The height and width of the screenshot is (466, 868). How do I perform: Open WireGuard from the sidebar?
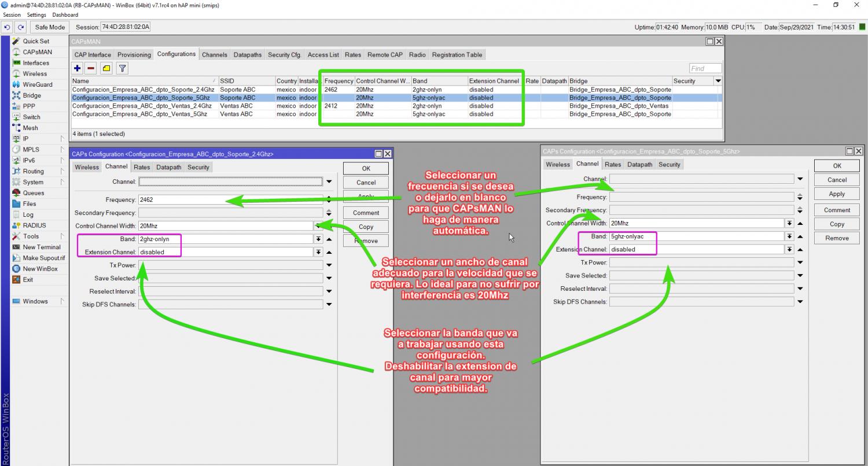click(37, 84)
